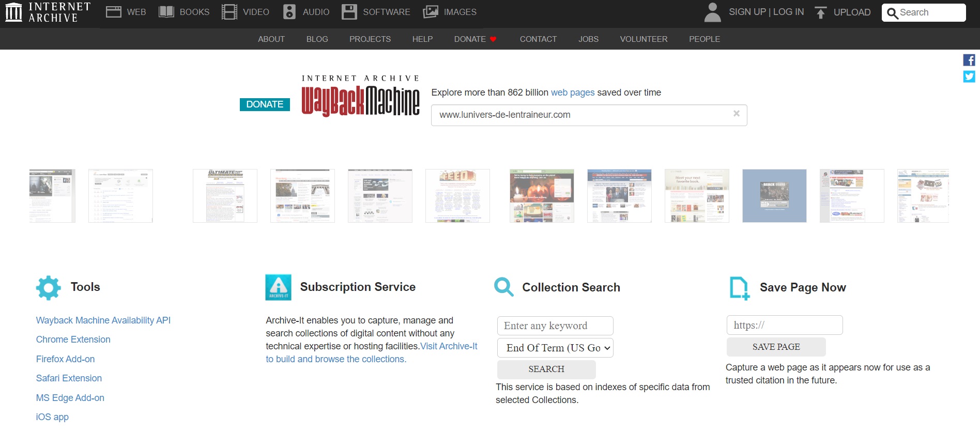Image resolution: width=980 pixels, height=432 pixels.
Task: Click the SEARCH button under Collection Search
Action: pos(546,369)
